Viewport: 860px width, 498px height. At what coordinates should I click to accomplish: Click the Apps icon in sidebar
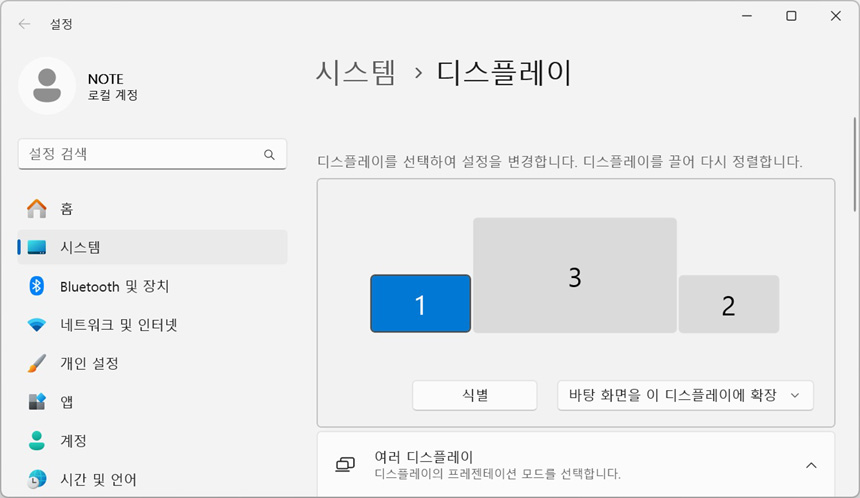pos(37,402)
